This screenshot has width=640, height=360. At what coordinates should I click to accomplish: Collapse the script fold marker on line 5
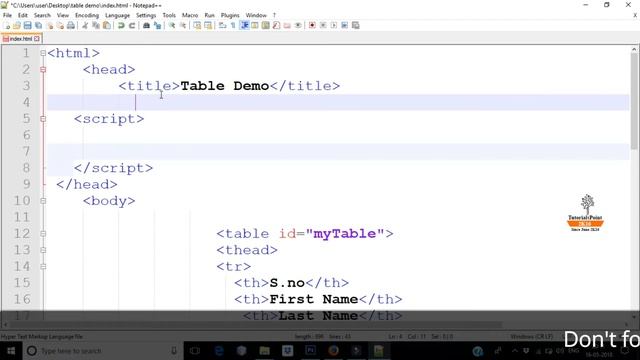point(43,119)
